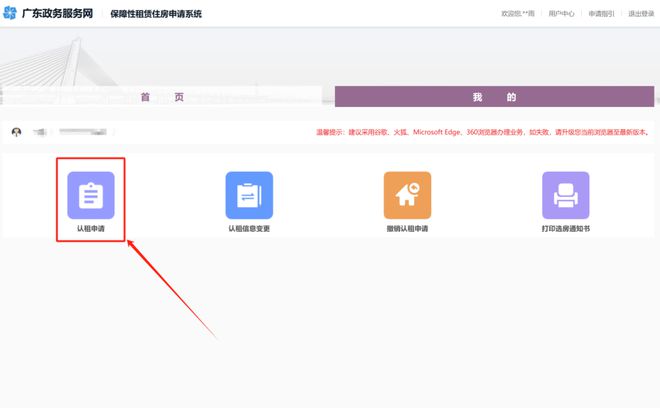Open the 打印选房通知书 printer icon
The image size is (660, 408).
(x=566, y=195)
